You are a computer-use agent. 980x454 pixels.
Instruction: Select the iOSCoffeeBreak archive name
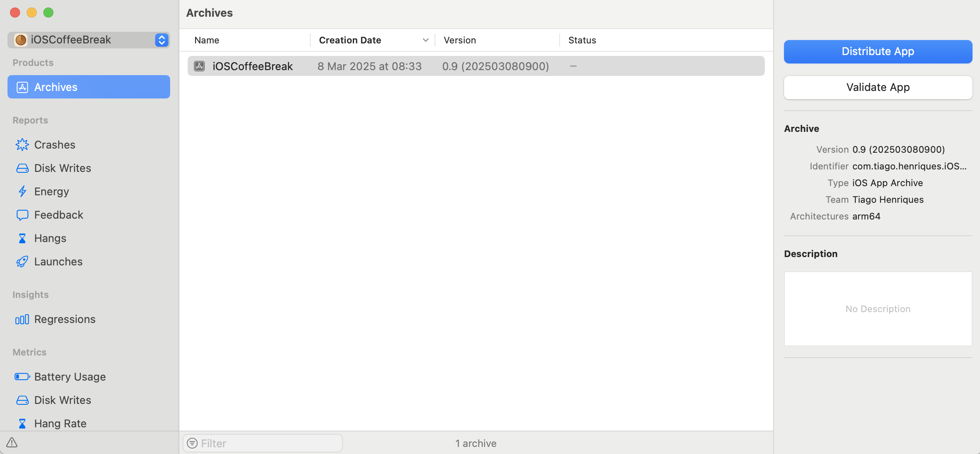[x=253, y=66]
